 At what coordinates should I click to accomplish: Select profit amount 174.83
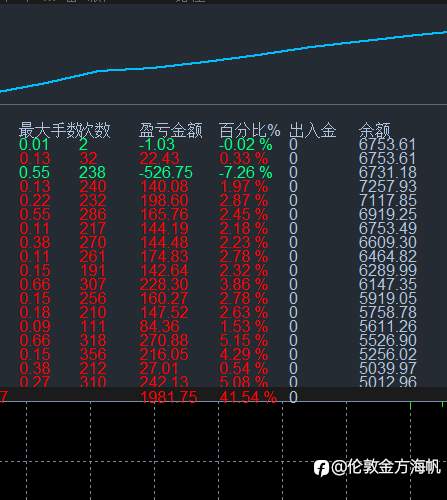pyautogui.click(x=164, y=257)
